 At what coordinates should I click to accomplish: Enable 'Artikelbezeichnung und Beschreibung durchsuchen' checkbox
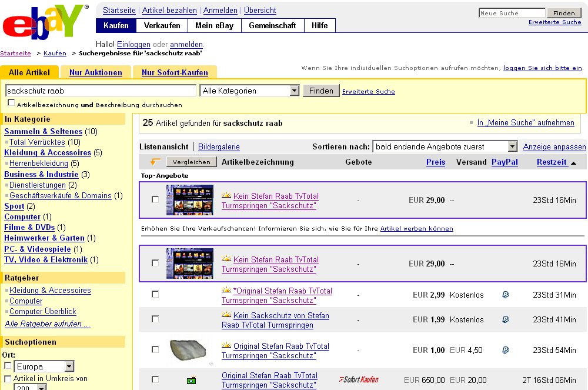point(11,103)
